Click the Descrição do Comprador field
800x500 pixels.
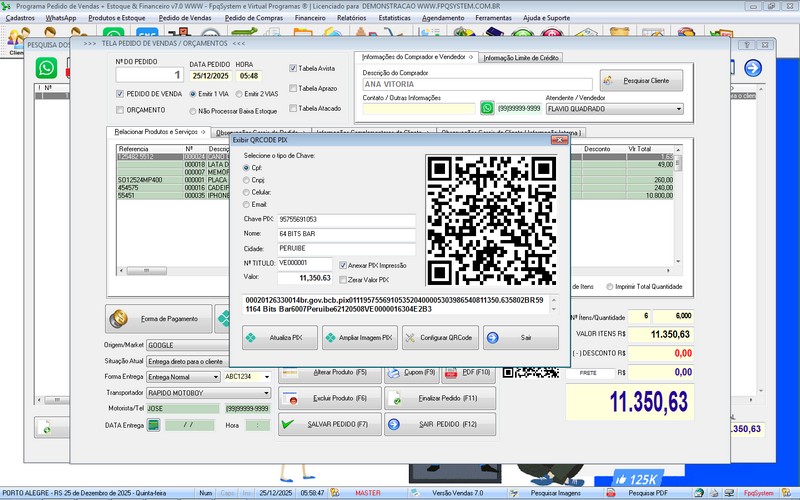coord(478,84)
